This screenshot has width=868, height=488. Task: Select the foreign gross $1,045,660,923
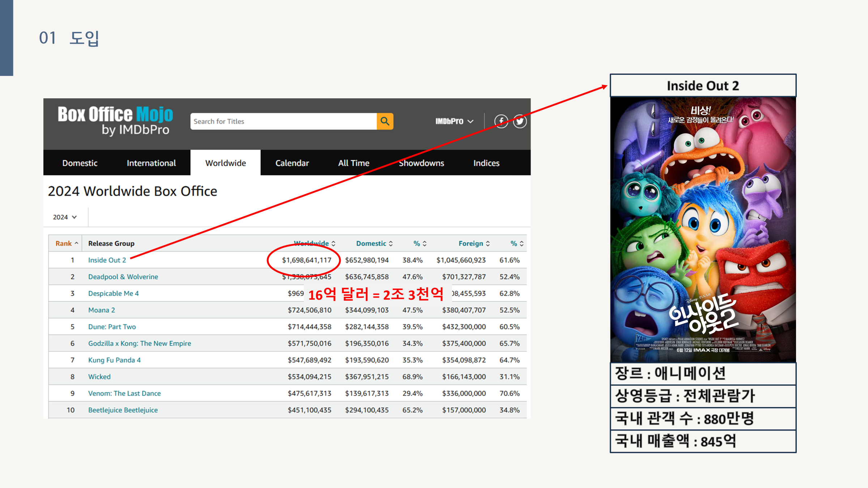(461, 260)
